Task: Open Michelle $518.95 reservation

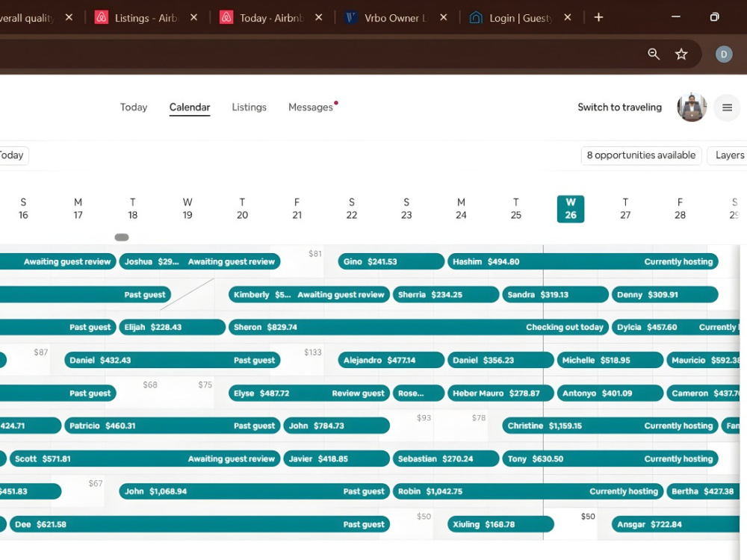Action: [x=610, y=360]
